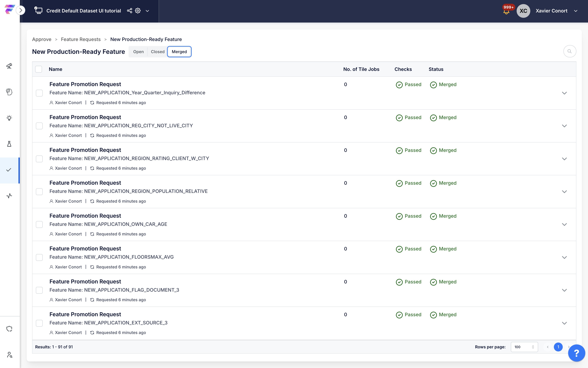Image resolution: width=588 pixels, height=368 pixels.
Task: Open the head-profile icon in the sidebar
Action: (x=9, y=92)
